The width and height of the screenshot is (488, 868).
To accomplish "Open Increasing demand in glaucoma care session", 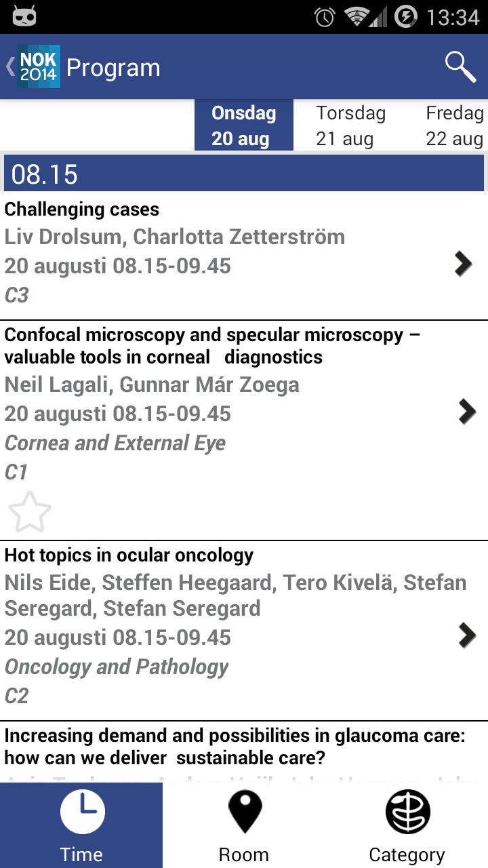I will pos(235,746).
